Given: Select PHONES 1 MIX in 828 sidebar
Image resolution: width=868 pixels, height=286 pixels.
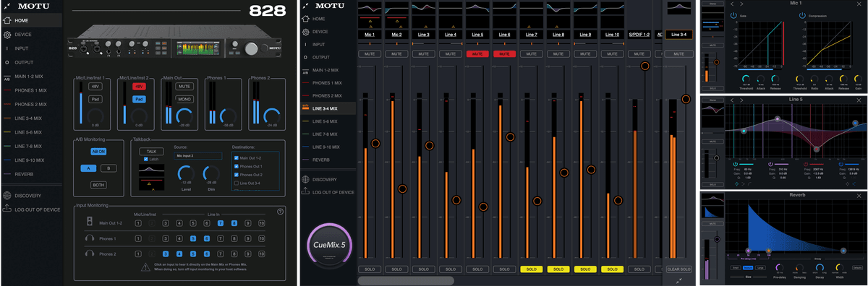Looking at the screenshot, I should pos(30,91).
